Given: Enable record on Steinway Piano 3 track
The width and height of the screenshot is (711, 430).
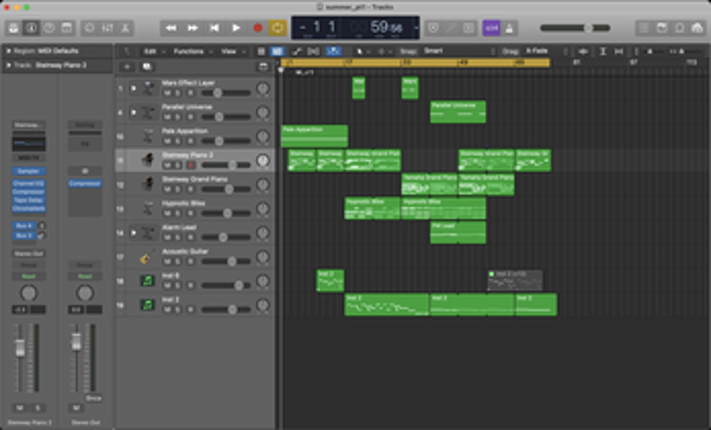Looking at the screenshot, I should [189, 164].
